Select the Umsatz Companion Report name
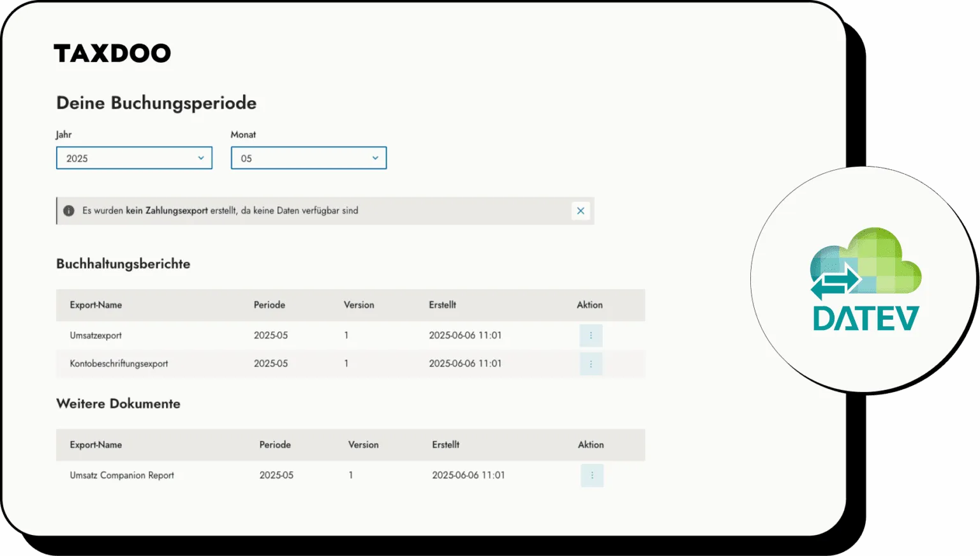This screenshot has height=556, width=980. pyautogui.click(x=122, y=475)
